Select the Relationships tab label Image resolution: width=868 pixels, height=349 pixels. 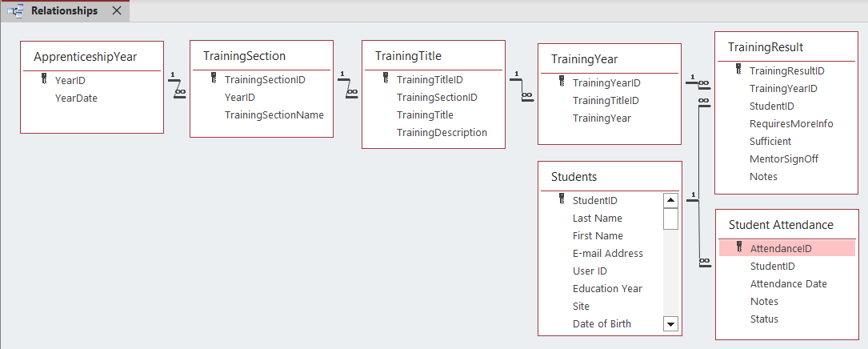point(64,11)
